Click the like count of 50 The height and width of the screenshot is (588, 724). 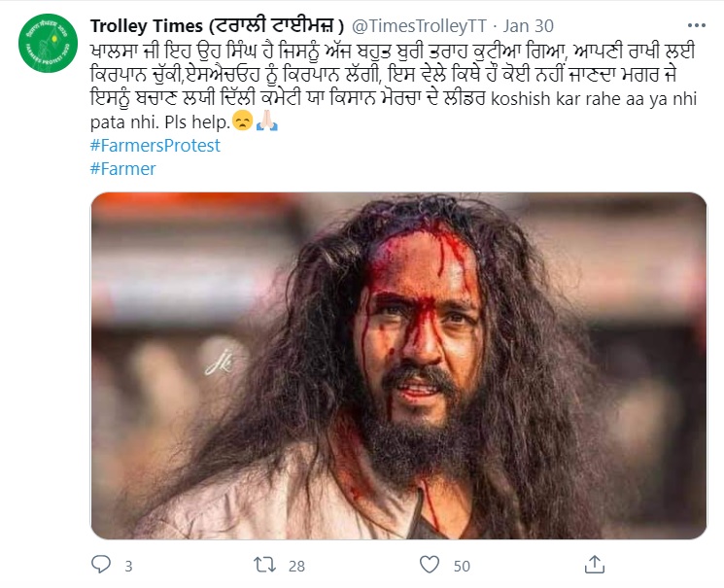[x=461, y=565]
